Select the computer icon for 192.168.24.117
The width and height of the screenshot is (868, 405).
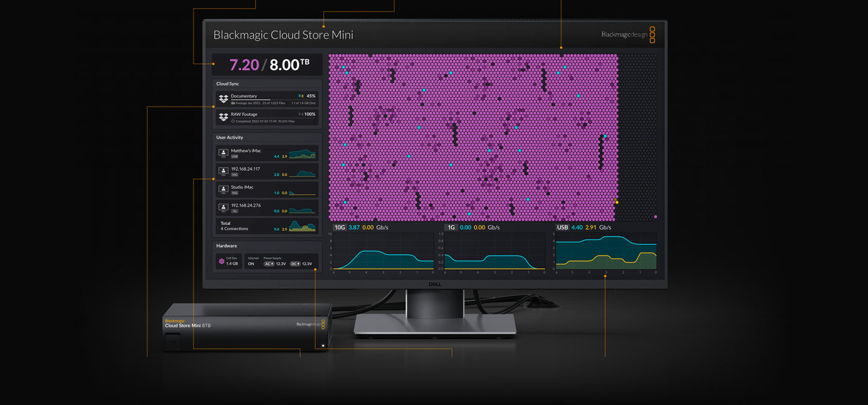(x=224, y=171)
